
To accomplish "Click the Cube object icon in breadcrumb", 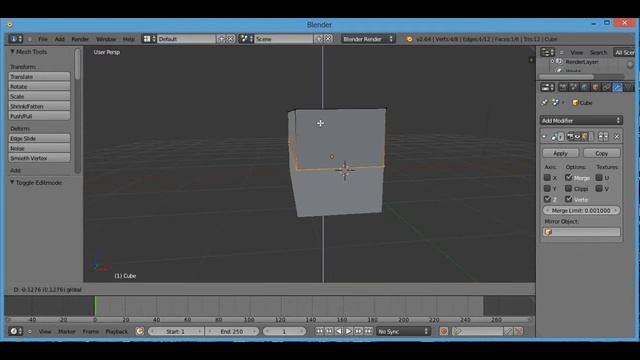I will pos(575,103).
